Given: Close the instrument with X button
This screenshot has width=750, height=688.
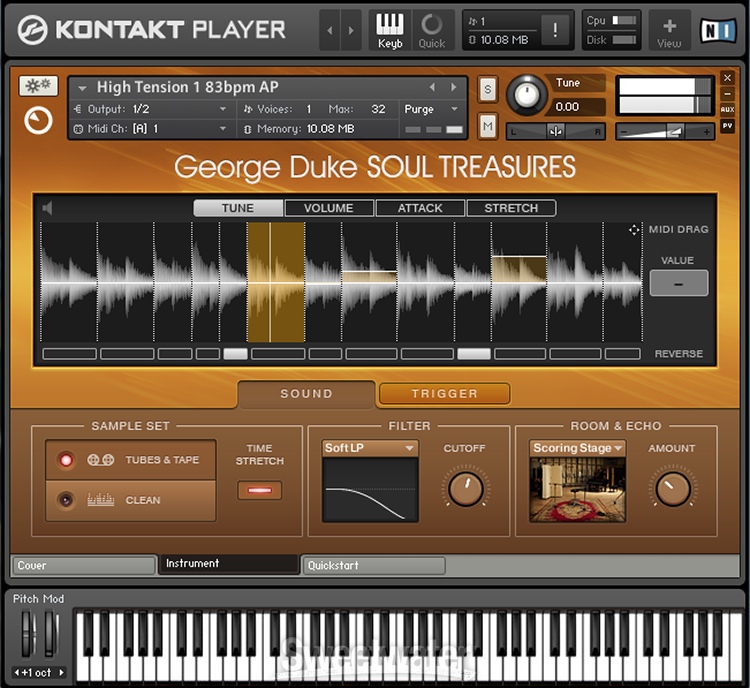Looking at the screenshot, I should [x=727, y=78].
